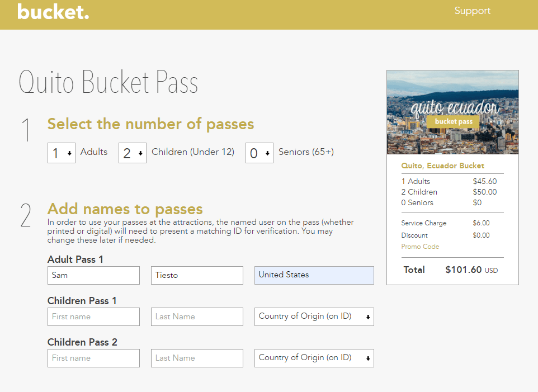This screenshot has height=392, width=538.
Task: Click Adult Pass 1 last name field
Action: coord(197,275)
